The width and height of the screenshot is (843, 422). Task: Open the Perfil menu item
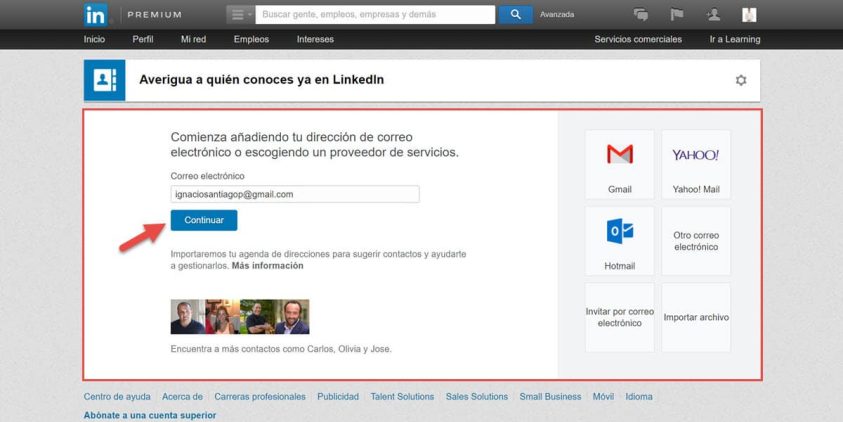(x=143, y=39)
